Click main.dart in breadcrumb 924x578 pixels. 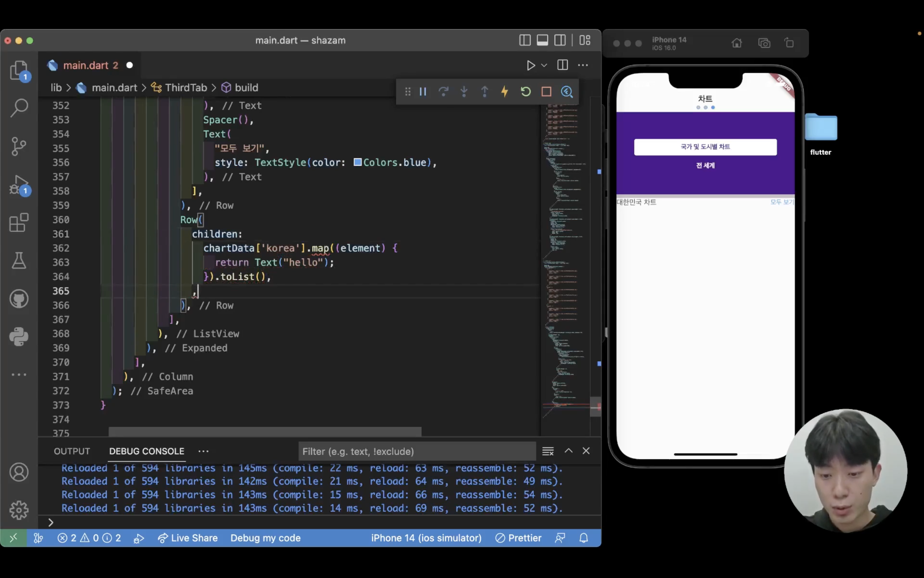coord(114,88)
